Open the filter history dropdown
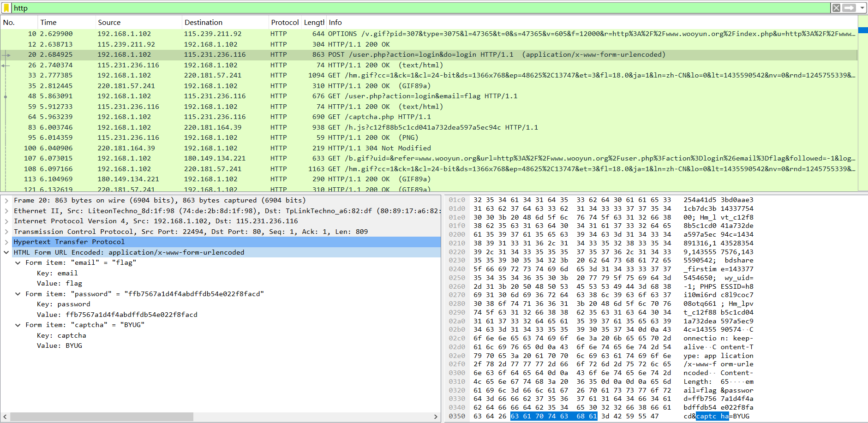This screenshot has height=423, width=868. 862,8
